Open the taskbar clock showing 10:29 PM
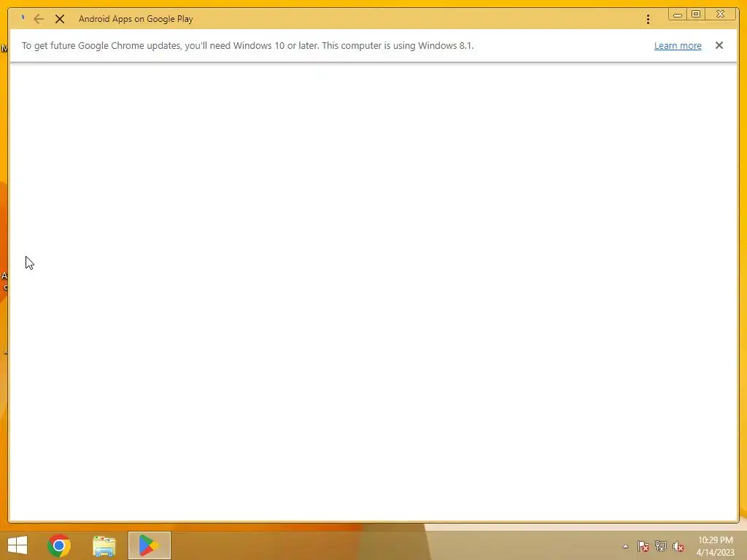Viewport: 747px width, 560px height. [x=715, y=546]
